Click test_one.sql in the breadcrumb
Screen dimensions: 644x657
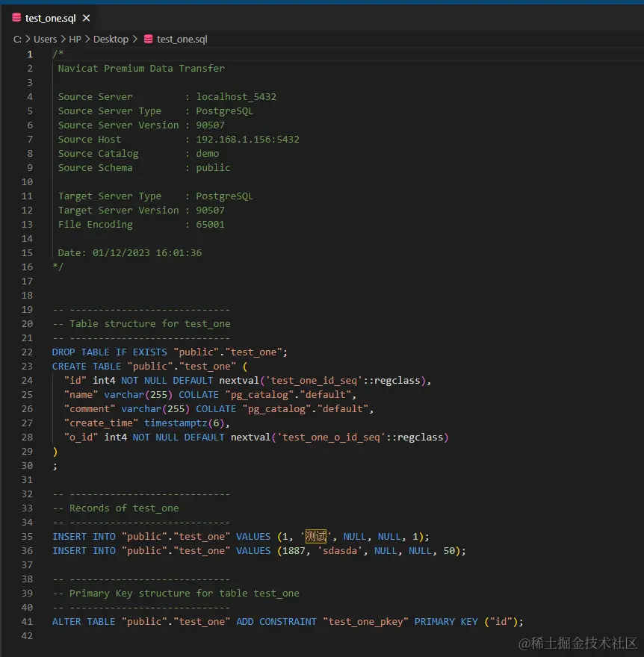coord(182,40)
